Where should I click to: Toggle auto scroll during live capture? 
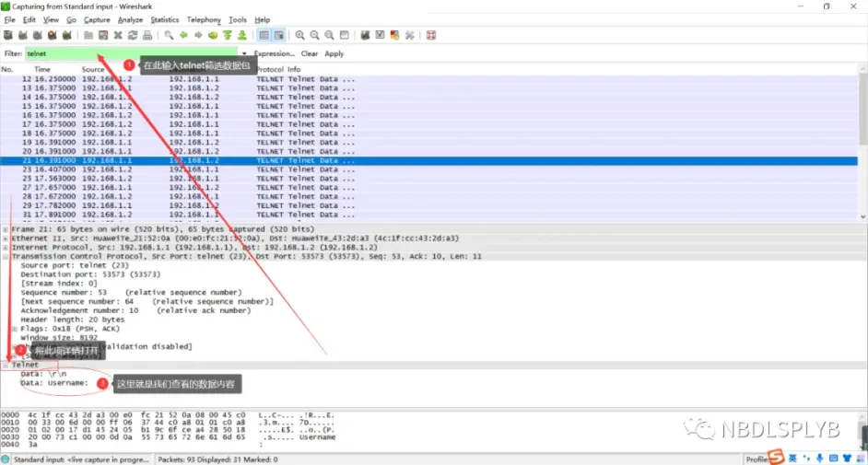click(x=279, y=35)
